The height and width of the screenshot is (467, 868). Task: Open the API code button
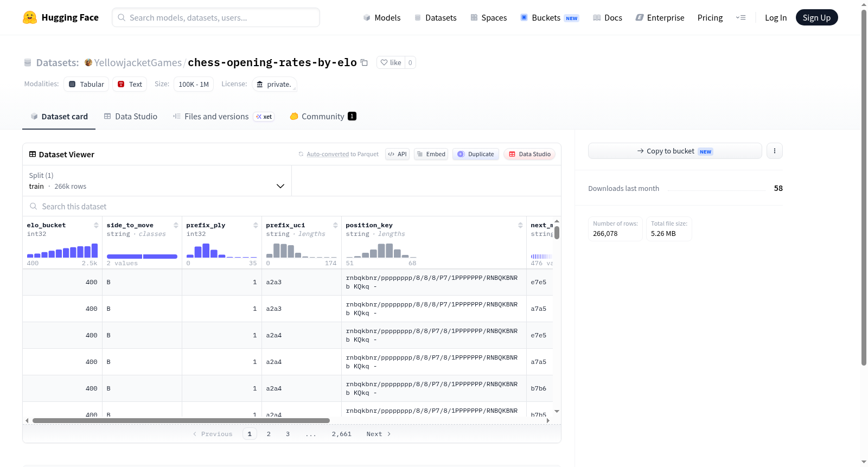397,154
